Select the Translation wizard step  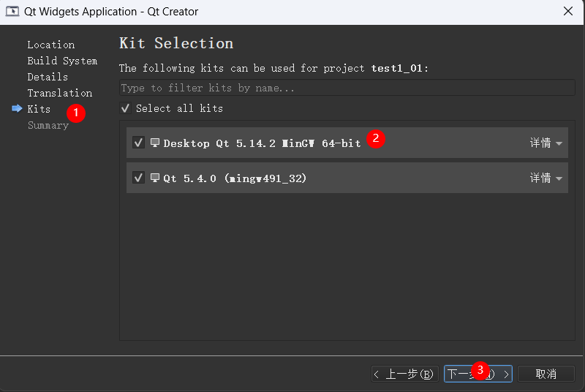click(59, 93)
